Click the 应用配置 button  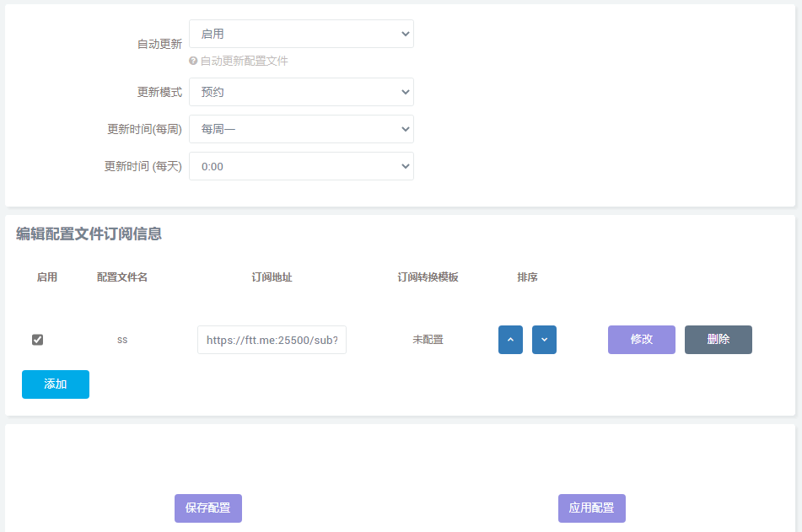591,508
